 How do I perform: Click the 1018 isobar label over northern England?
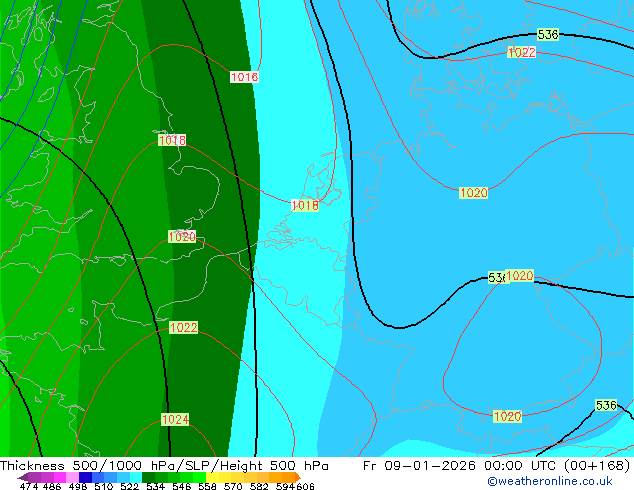[172, 140]
